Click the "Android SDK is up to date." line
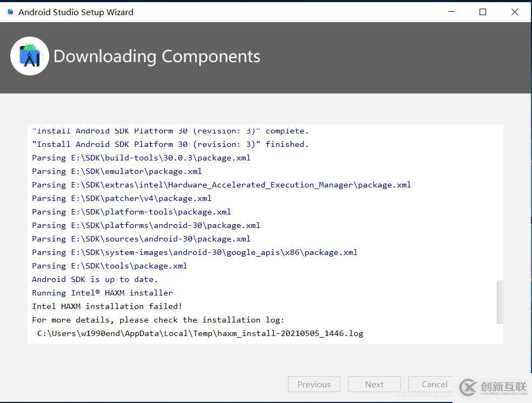Screen dimensions: 532x403 pos(95,279)
